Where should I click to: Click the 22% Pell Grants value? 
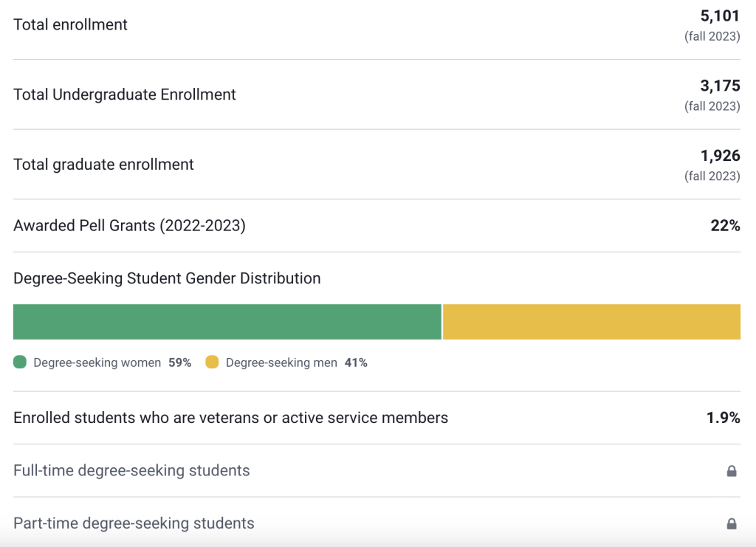725,226
